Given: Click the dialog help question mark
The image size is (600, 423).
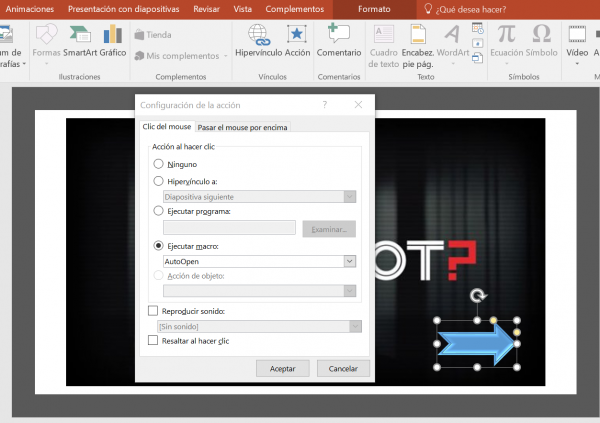Looking at the screenshot, I should [x=324, y=105].
